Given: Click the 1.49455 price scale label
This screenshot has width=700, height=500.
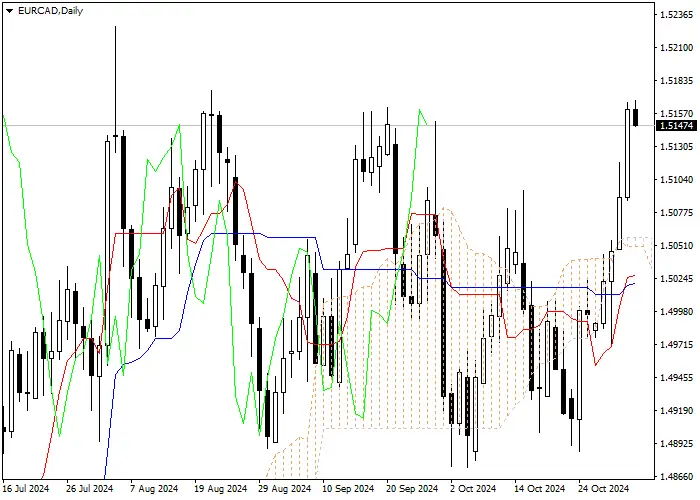Looking at the screenshot, I should pos(676,378).
